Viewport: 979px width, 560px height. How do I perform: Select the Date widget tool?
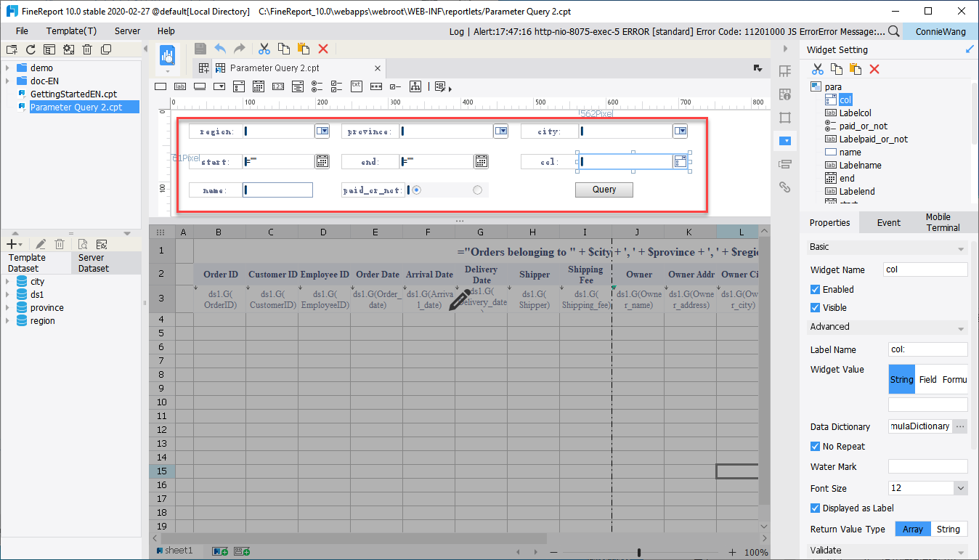pyautogui.click(x=259, y=86)
